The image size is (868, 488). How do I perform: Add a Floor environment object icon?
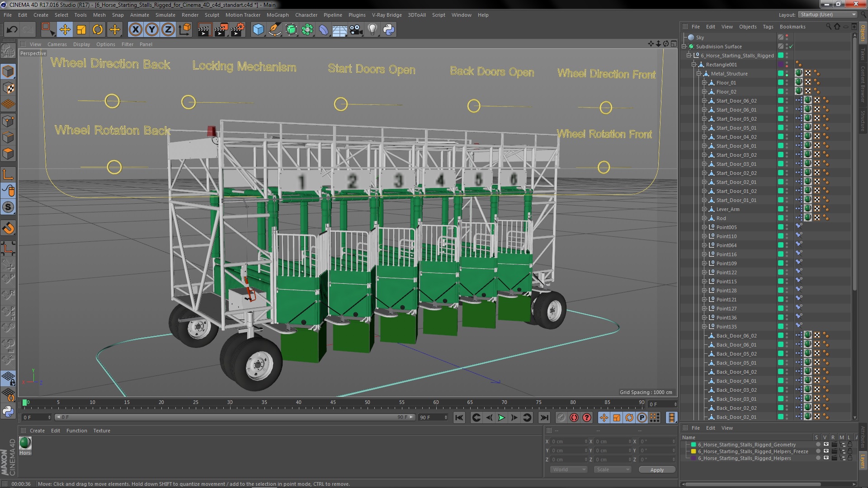coord(340,30)
